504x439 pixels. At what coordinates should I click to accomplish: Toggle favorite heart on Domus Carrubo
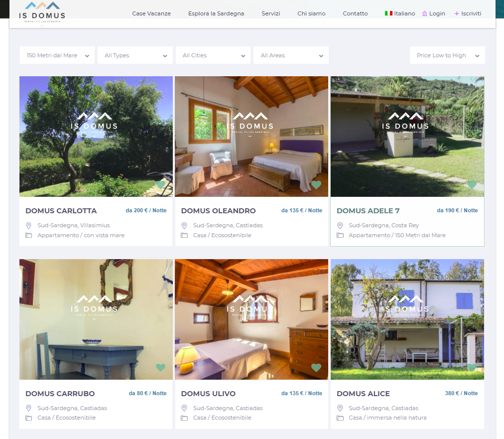[x=160, y=367]
